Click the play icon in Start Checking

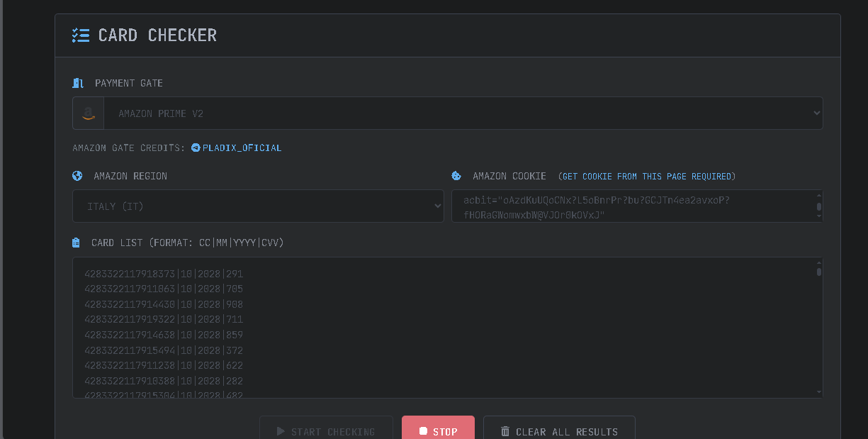[x=281, y=431]
